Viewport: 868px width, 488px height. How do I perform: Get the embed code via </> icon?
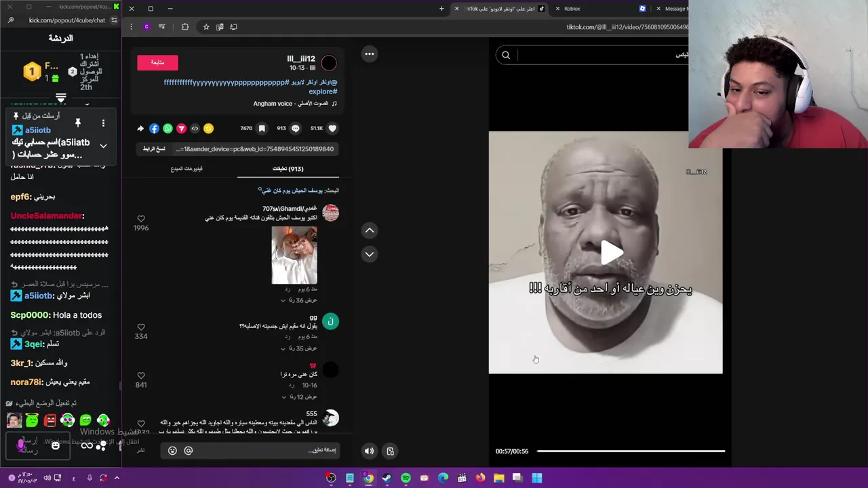click(x=195, y=128)
